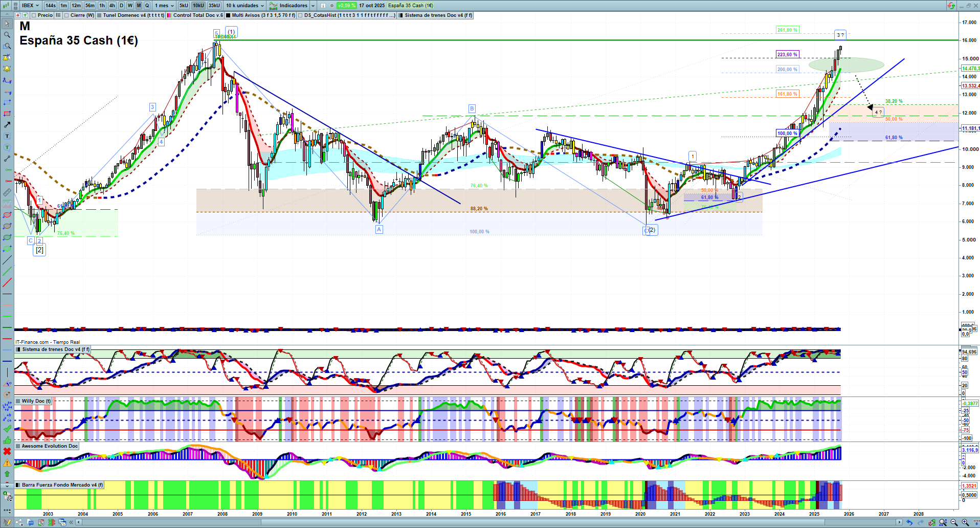Click the scrollbar right arrow
The width and height of the screenshot is (980, 528).
click(x=899, y=522)
